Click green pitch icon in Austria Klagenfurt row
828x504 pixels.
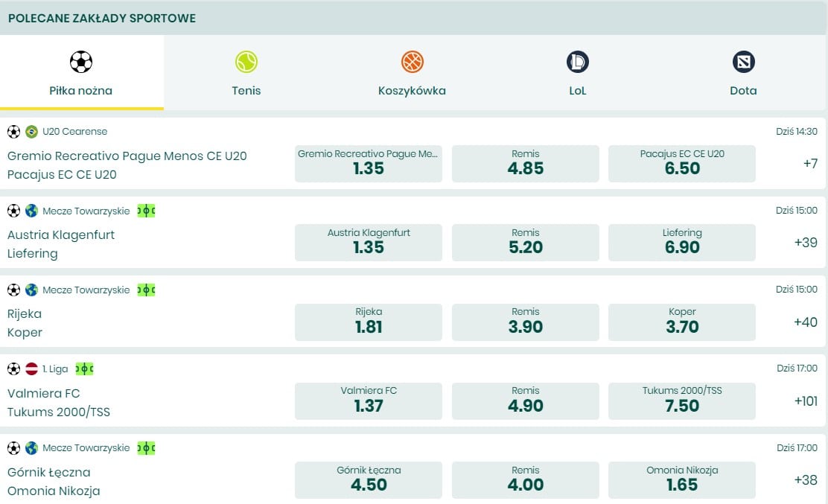pos(146,211)
